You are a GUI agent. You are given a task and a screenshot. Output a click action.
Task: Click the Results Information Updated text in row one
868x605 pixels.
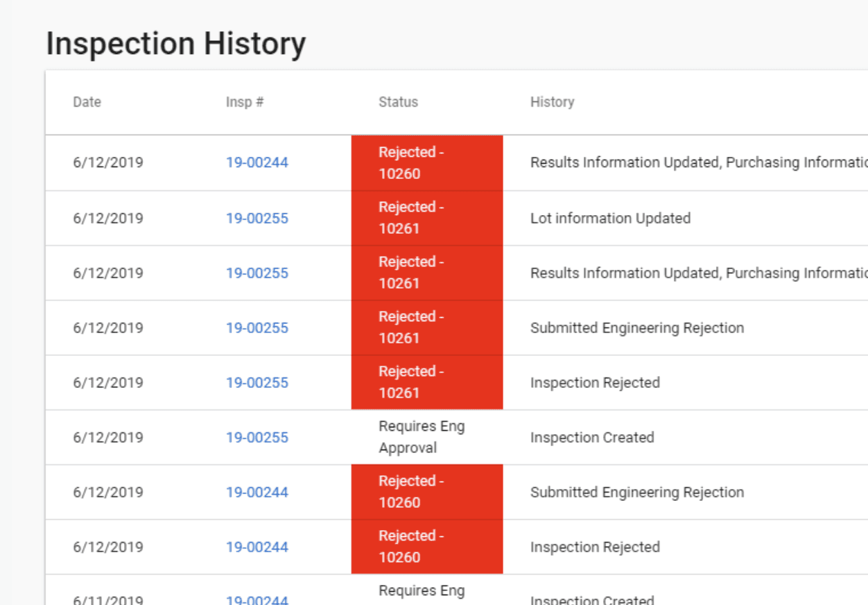[x=624, y=163]
